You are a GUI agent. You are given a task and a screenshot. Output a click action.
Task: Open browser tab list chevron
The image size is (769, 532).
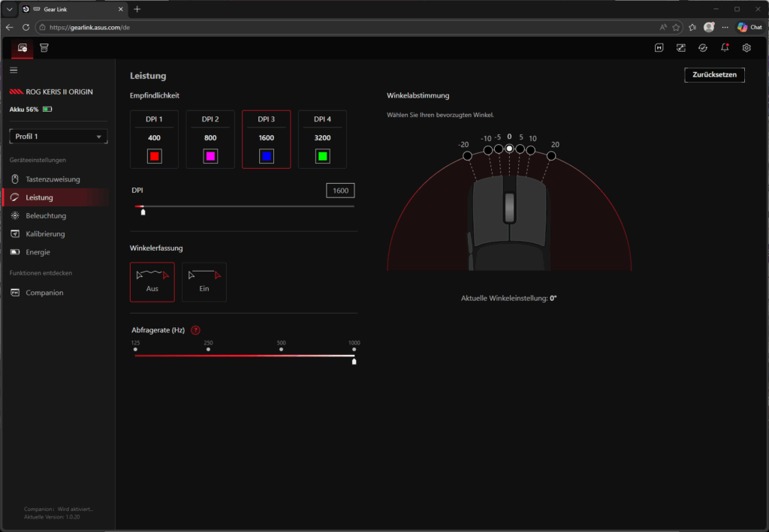point(10,9)
